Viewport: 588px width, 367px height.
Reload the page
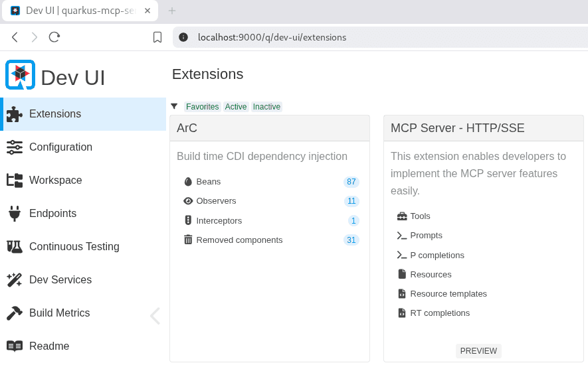pyautogui.click(x=54, y=37)
